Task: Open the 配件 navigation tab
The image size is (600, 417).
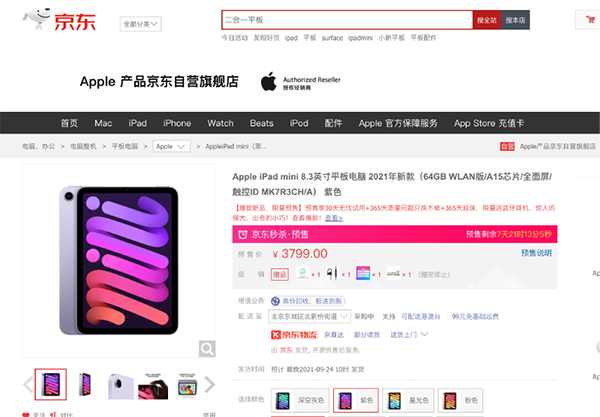Action: point(333,123)
